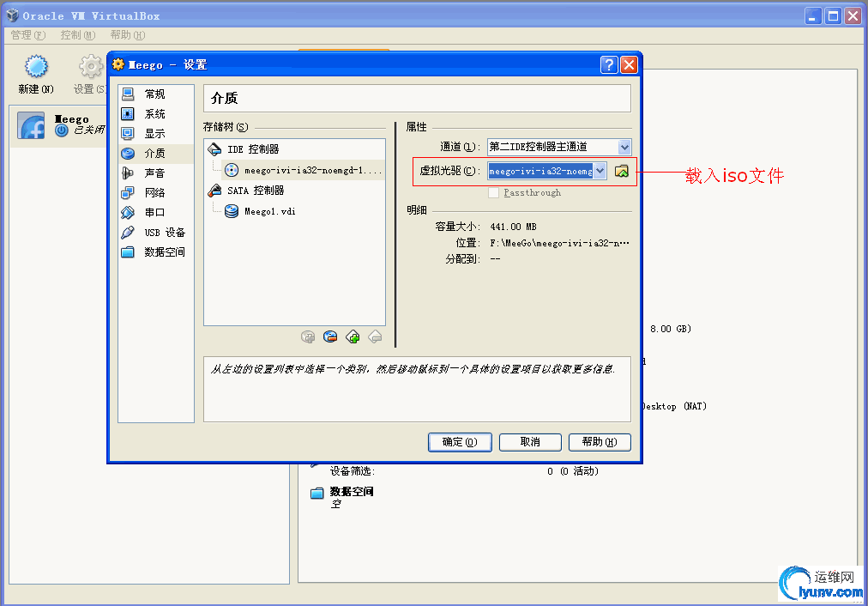Image resolution: width=868 pixels, height=606 pixels.
Task: Click the 取消 cancel button
Action: point(530,442)
